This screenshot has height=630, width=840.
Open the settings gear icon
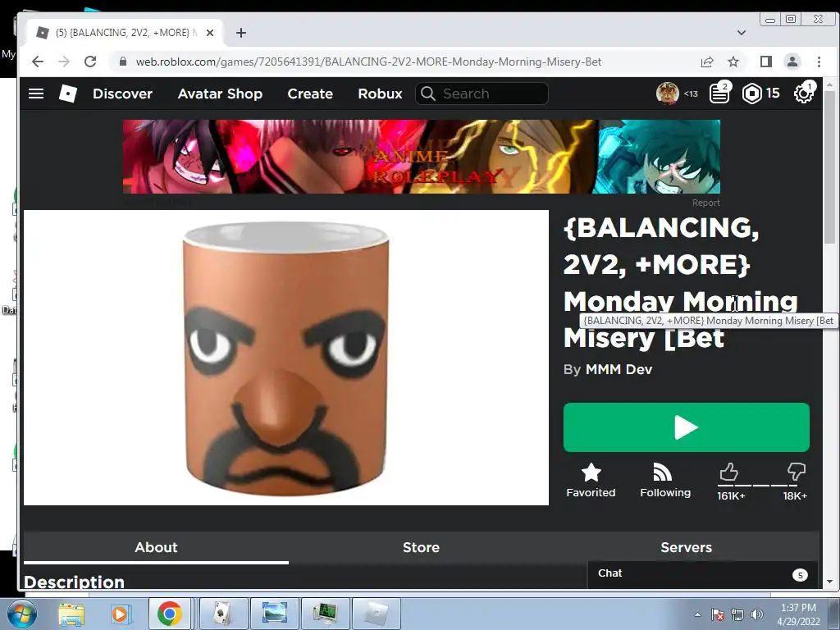[804, 94]
